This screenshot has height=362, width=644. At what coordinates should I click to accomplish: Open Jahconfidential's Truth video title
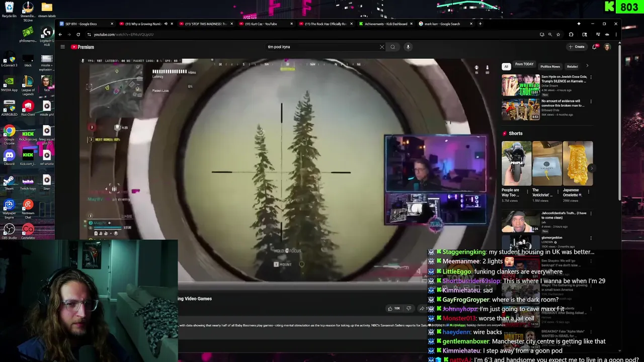[564, 215]
